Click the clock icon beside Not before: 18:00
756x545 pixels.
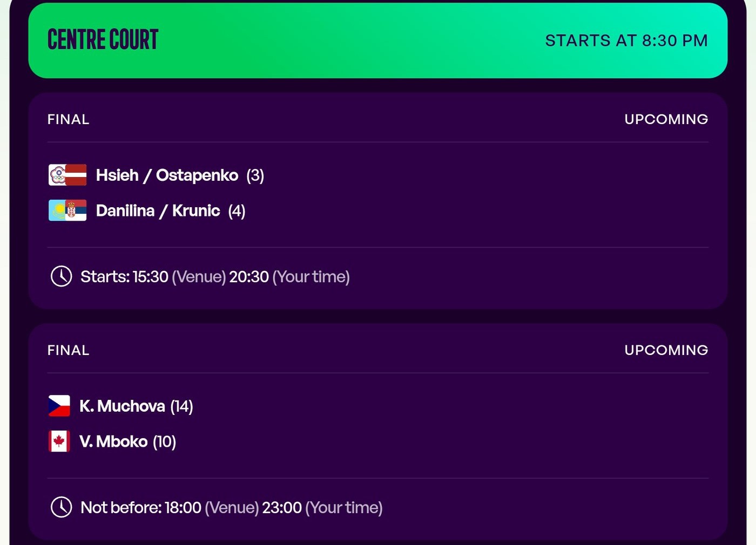pyautogui.click(x=62, y=507)
